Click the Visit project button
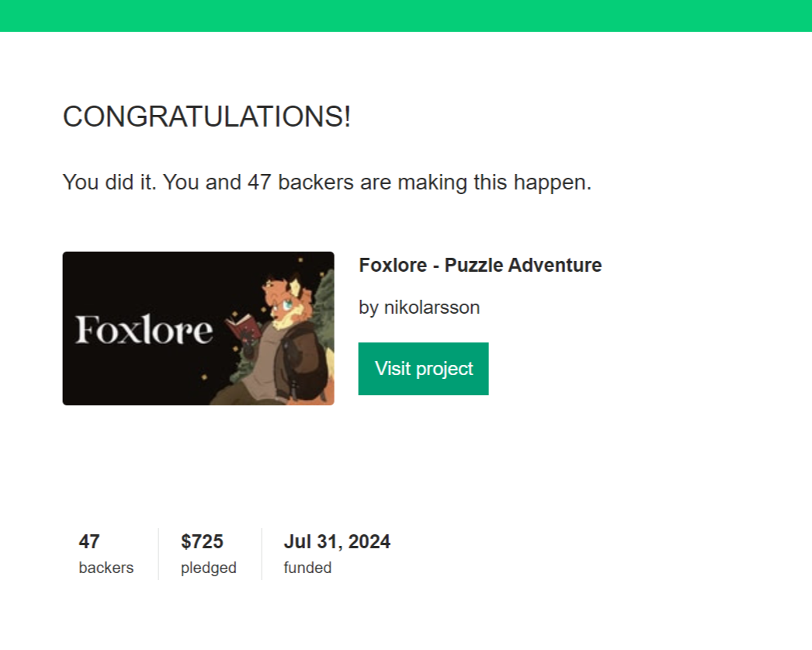The image size is (812, 650). [423, 369]
